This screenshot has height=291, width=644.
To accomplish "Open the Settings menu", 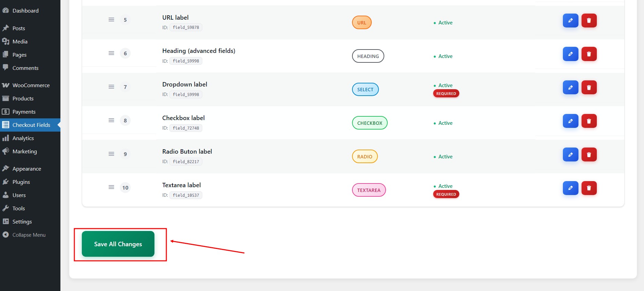I will tap(30, 221).
